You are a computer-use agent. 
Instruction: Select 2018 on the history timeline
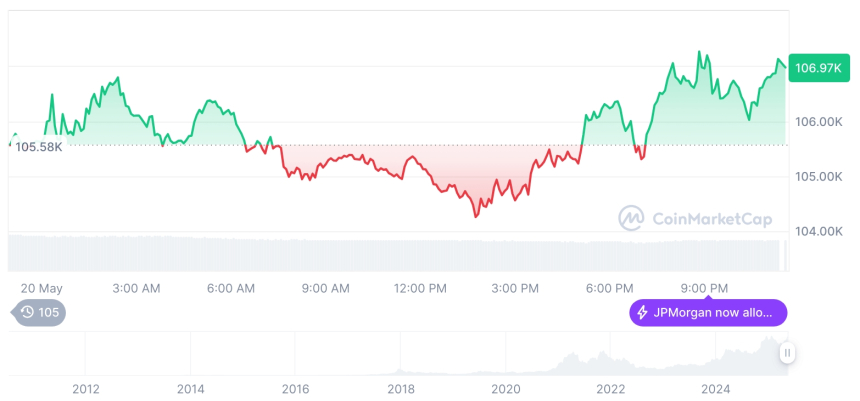(x=401, y=388)
